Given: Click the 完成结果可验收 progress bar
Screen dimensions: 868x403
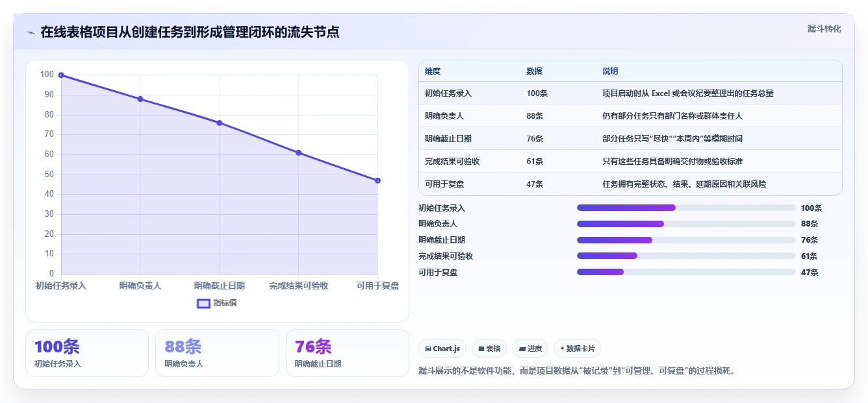Looking at the screenshot, I should coord(686,256).
